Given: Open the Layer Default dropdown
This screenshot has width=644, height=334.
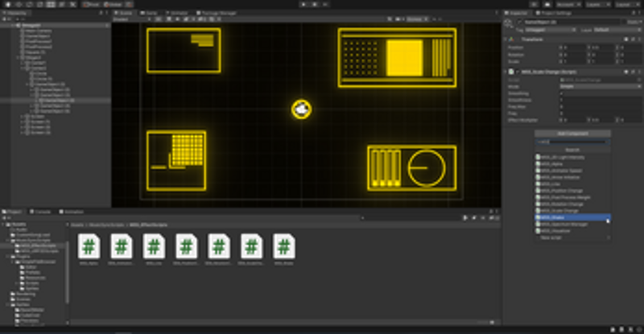Looking at the screenshot, I should click(x=617, y=30).
